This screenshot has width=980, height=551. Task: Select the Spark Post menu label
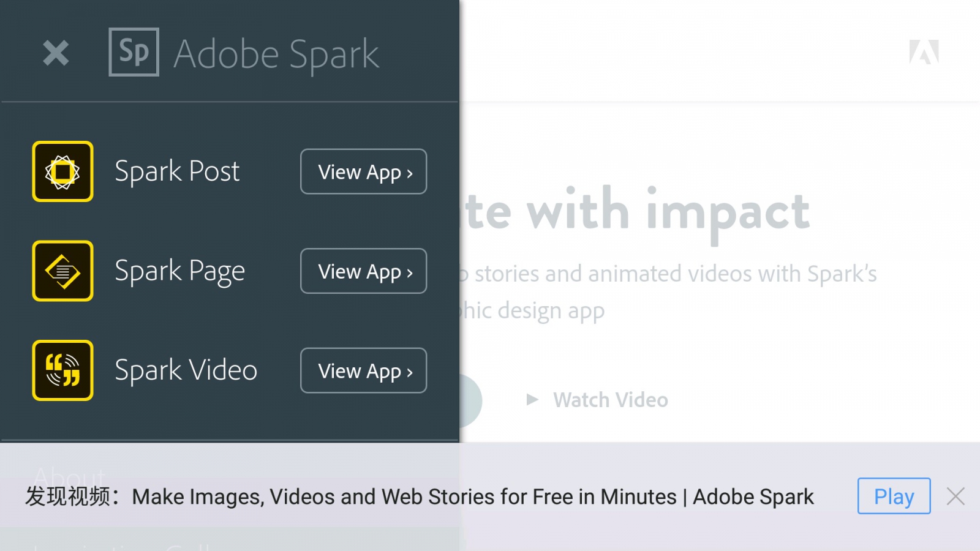tap(177, 171)
